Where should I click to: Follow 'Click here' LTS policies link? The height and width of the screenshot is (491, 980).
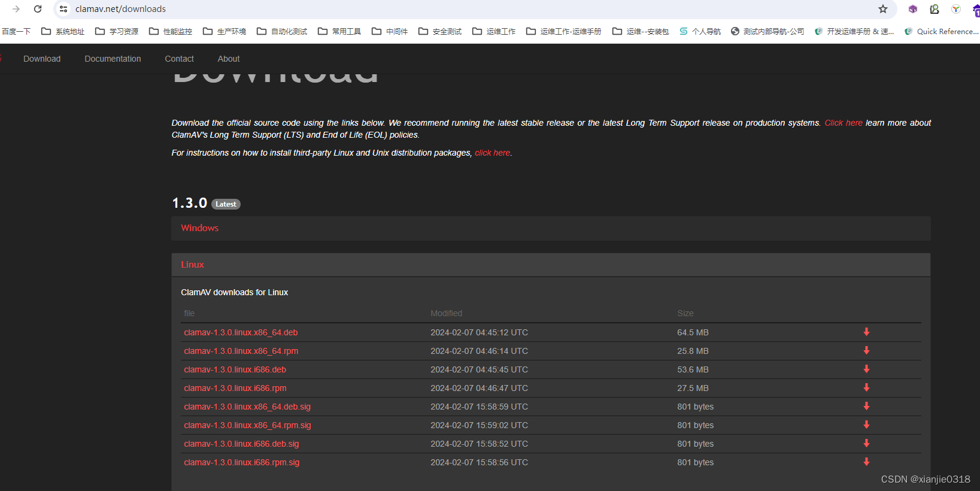(x=844, y=123)
